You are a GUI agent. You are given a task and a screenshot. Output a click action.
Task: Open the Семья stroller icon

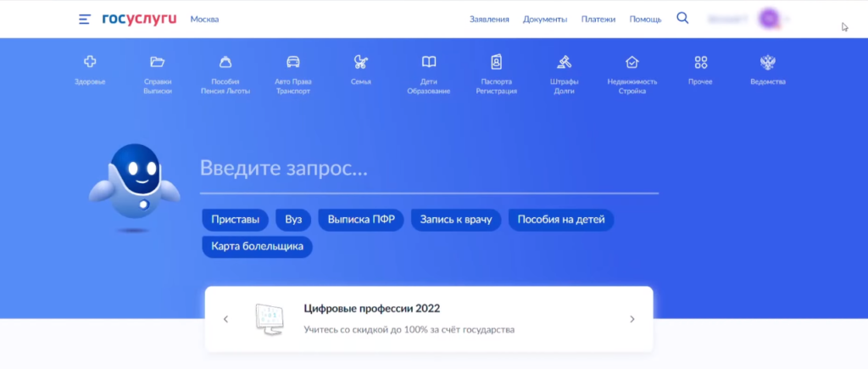point(361,62)
